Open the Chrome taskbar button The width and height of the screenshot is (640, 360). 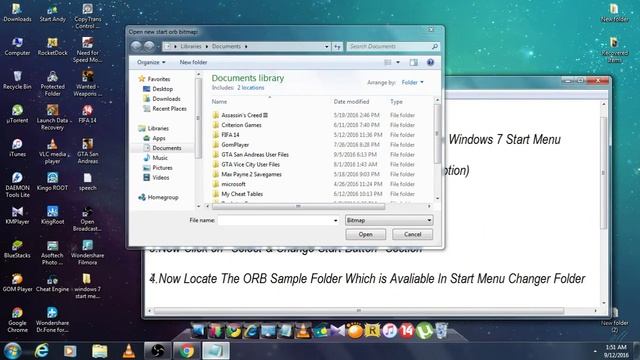click(x=187, y=351)
